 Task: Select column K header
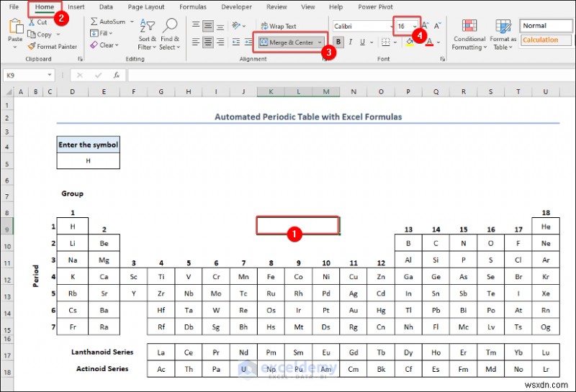coord(271,92)
